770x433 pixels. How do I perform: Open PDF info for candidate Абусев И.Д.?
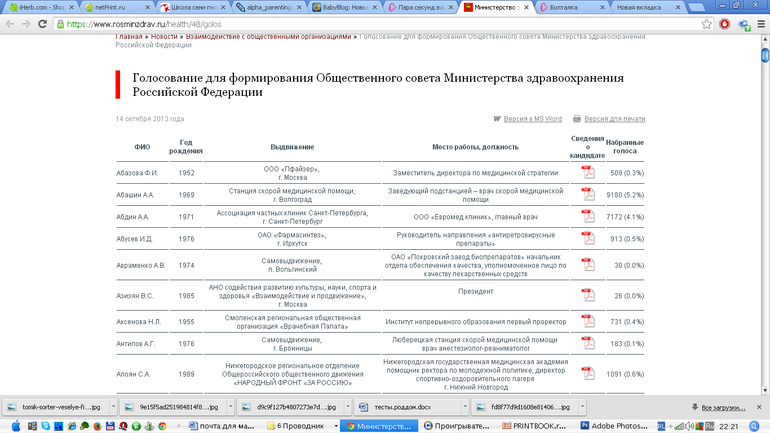pyautogui.click(x=588, y=238)
